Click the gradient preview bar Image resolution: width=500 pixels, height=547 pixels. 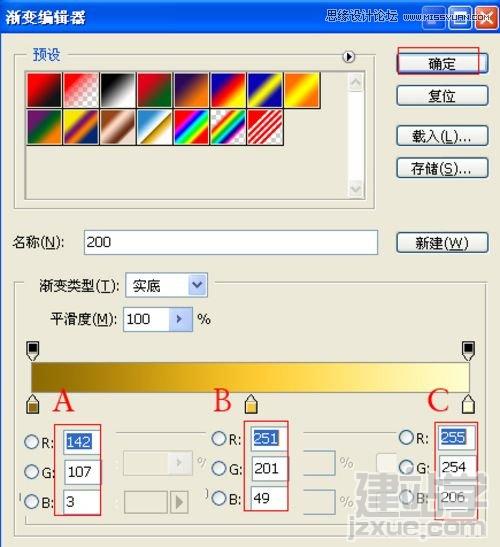(250, 377)
